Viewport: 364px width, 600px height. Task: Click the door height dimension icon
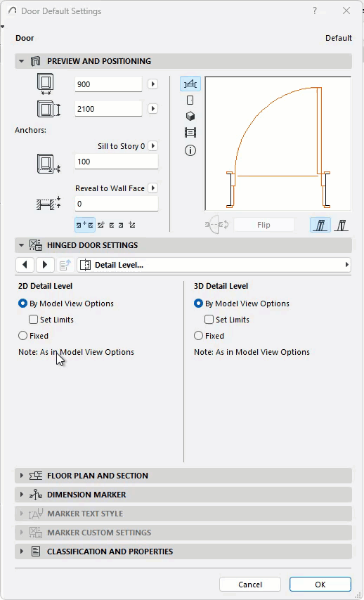pyautogui.click(x=48, y=109)
